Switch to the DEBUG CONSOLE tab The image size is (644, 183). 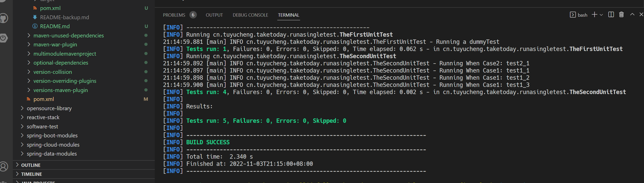[x=250, y=15]
